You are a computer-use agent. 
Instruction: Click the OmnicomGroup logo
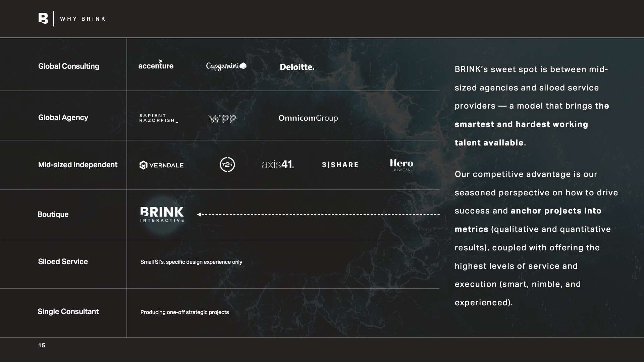(308, 118)
